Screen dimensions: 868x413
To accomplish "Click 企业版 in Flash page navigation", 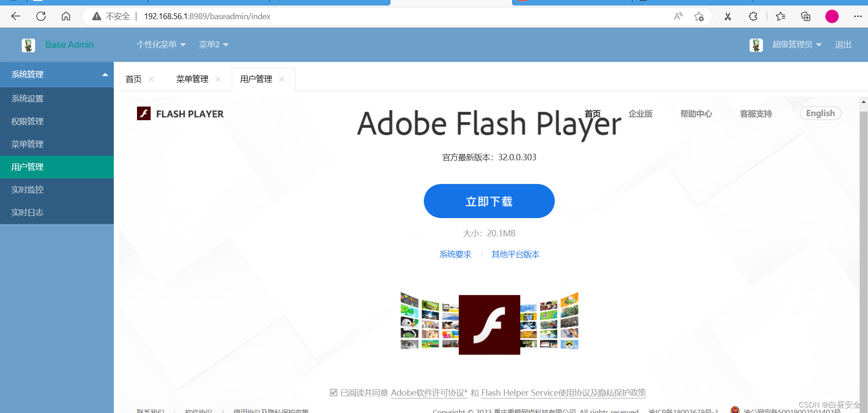I will point(640,114).
